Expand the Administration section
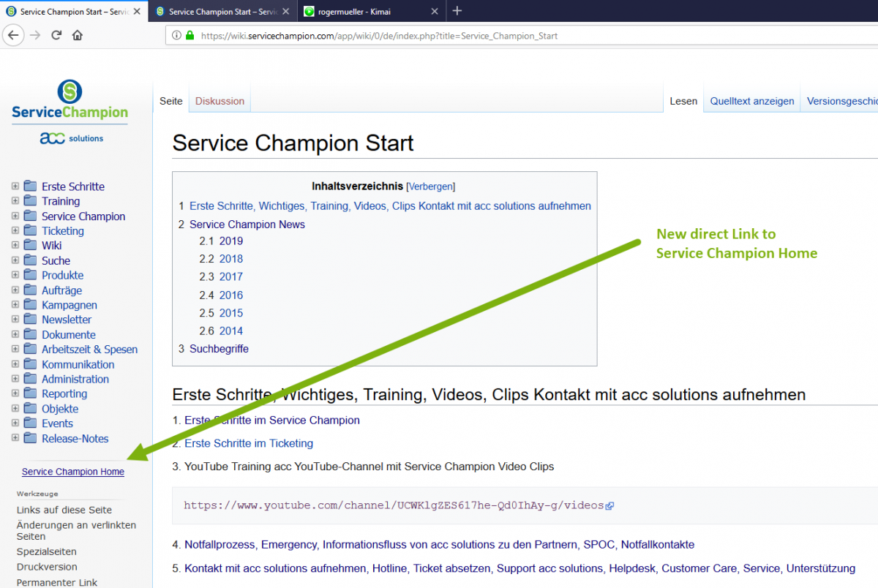Screen dimensions: 878x588 click(15, 379)
